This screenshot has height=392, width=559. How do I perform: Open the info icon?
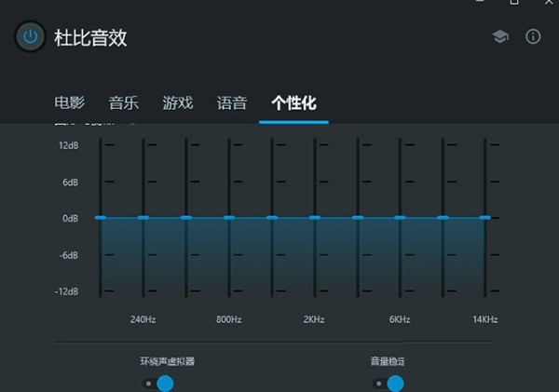point(533,36)
